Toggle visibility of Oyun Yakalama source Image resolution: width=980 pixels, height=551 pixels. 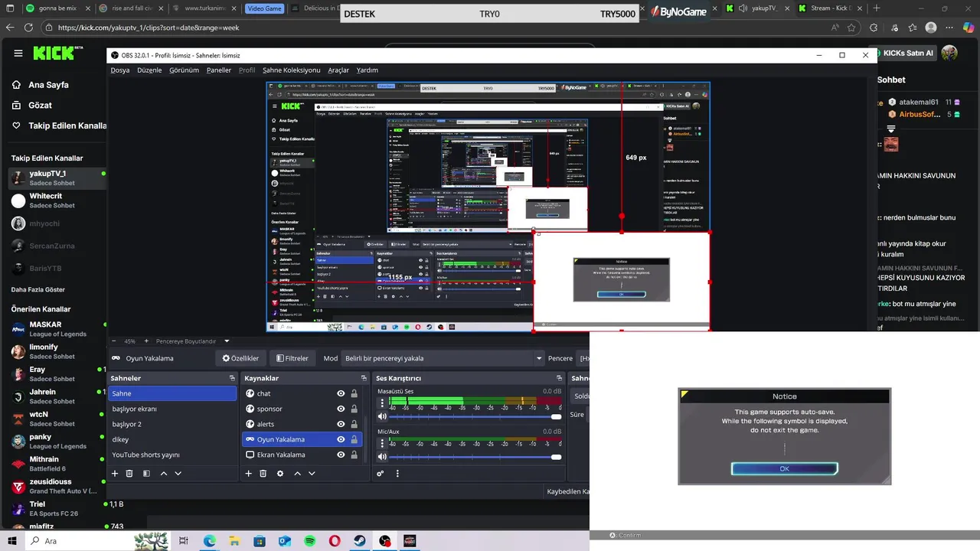[341, 439]
